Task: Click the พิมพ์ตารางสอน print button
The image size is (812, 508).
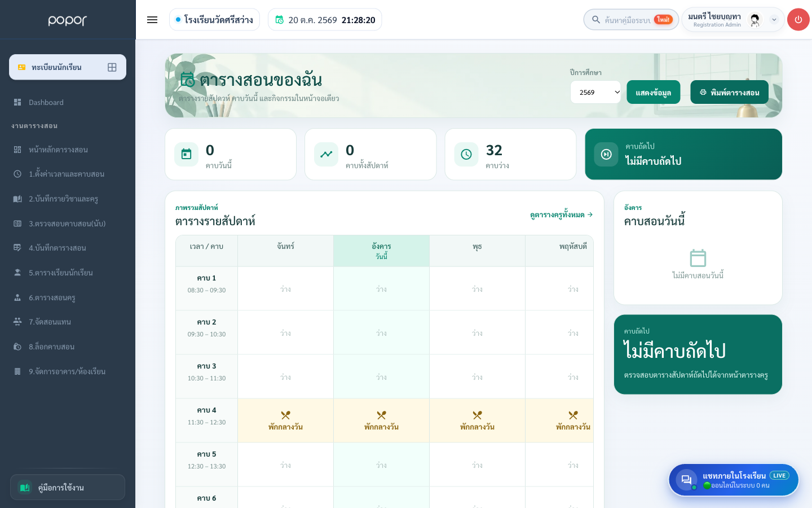Action: pos(729,92)
